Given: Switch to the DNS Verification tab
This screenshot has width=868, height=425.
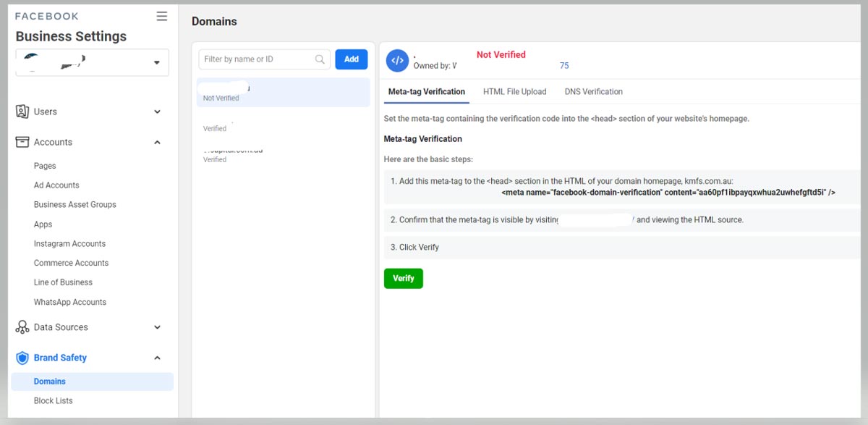Looking at the screenshot, I should click(x=593, y=92).
